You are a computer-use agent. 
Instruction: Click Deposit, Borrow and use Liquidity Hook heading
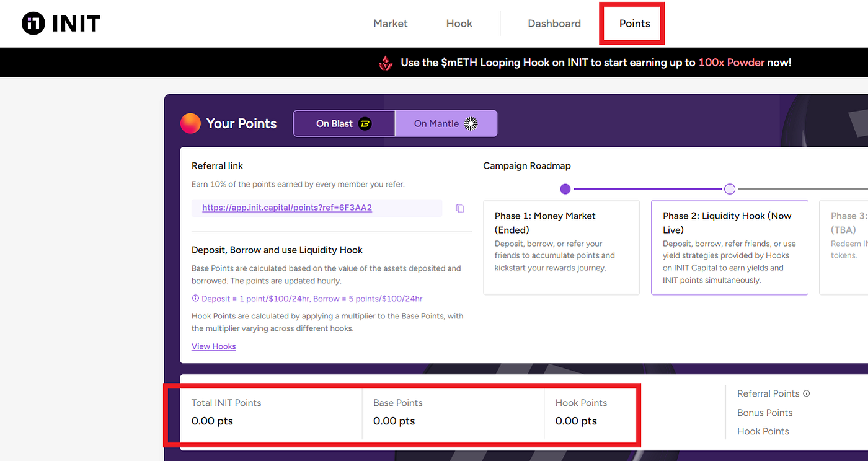(277, 250)
